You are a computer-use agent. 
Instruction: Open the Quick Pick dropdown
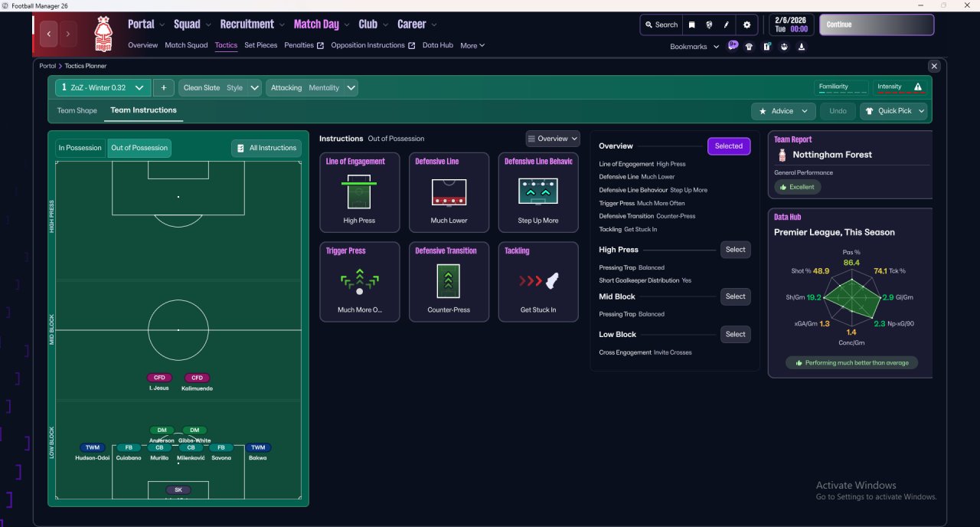[893, 111]
